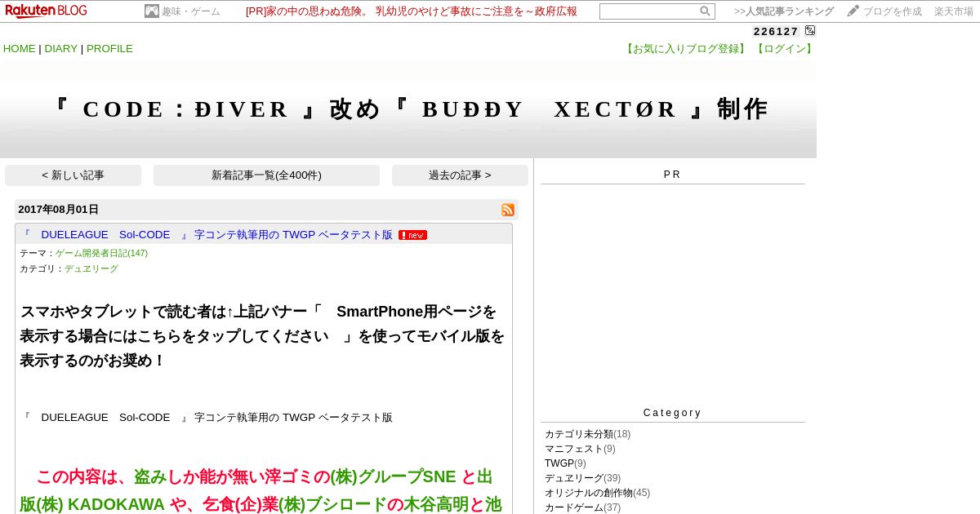This screenshot has height=514, width=980.
Task: Go to HOME menu item
Action: tap(20, 49)
